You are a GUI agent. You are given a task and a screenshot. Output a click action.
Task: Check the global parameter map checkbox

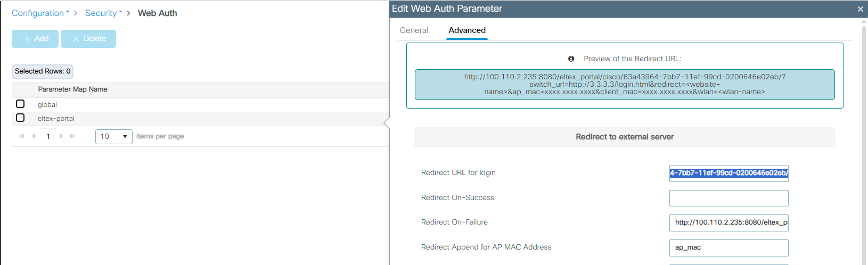coord(20,104)
